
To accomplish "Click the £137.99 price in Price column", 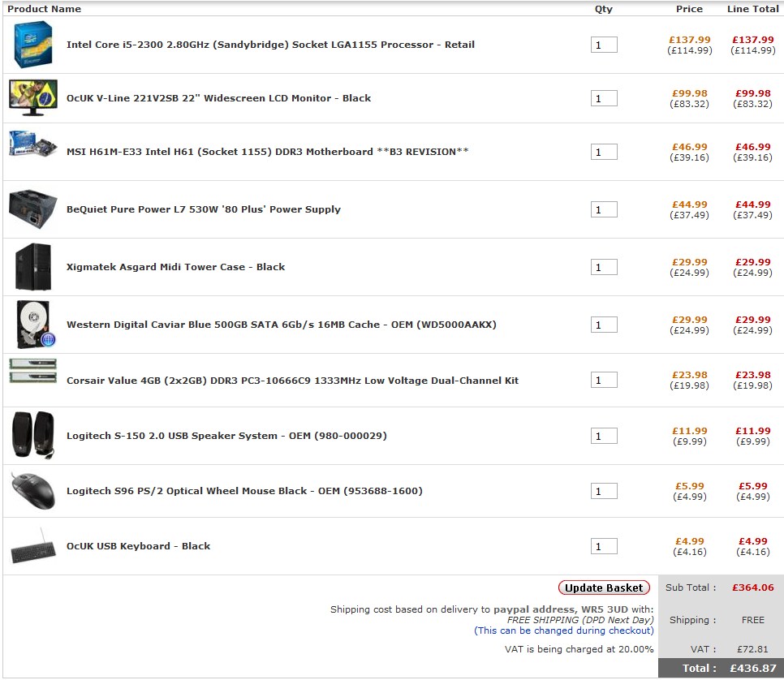I will [690, 40].
